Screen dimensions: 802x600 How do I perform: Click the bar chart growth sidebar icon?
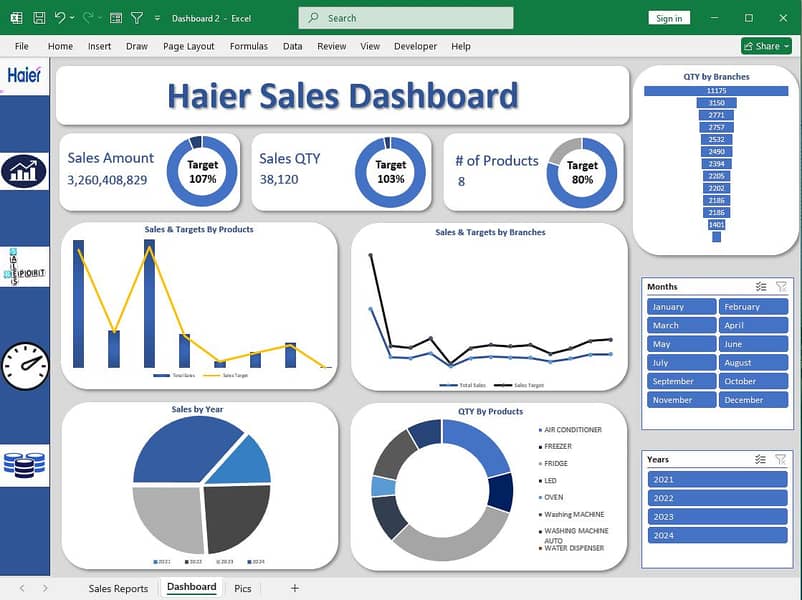point(24,171)
